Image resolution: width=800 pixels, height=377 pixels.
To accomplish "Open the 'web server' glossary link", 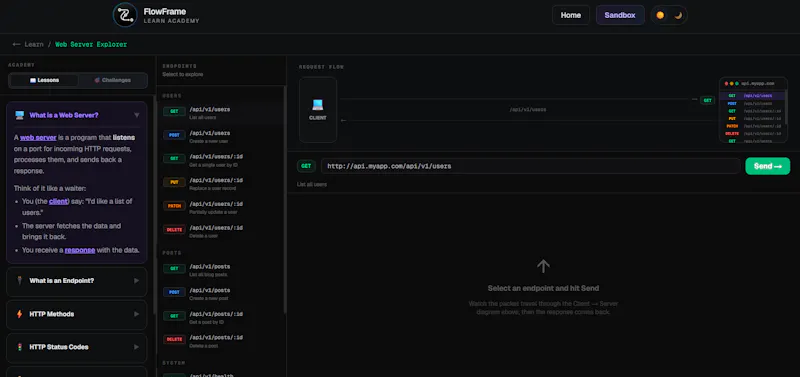I will (38, 138).
